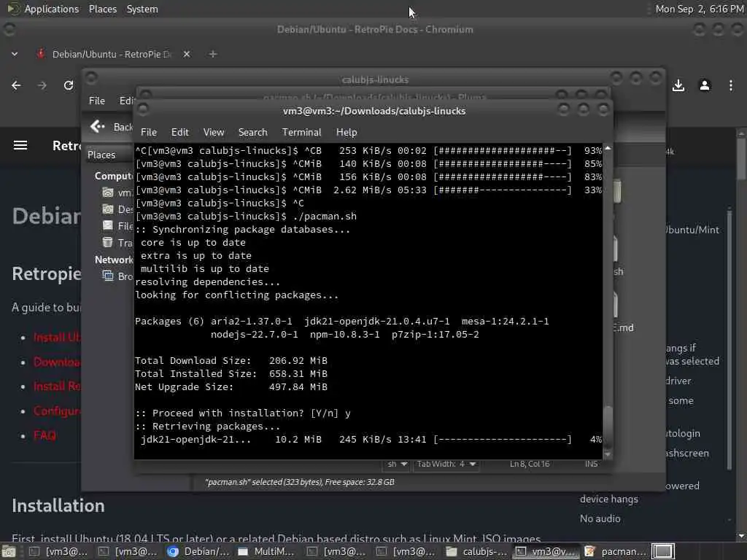Viewport: 747px width, 560px height.
Task: Click the INS indicator in Pluma status bar
Action: [x=591, y=464]
